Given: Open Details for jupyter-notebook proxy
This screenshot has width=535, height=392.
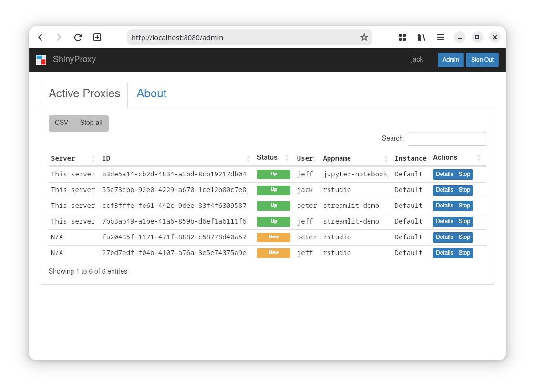Looking at the screenshot, I should coord(444,175).
